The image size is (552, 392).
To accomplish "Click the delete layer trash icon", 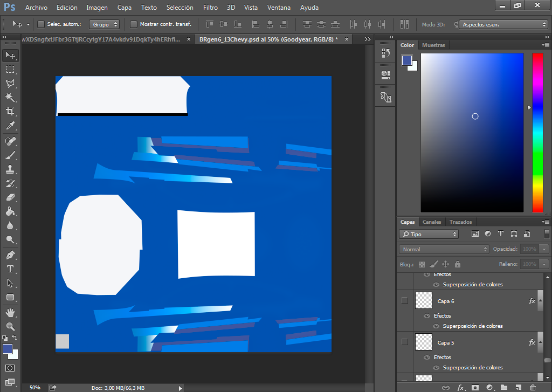I will 533,388.
